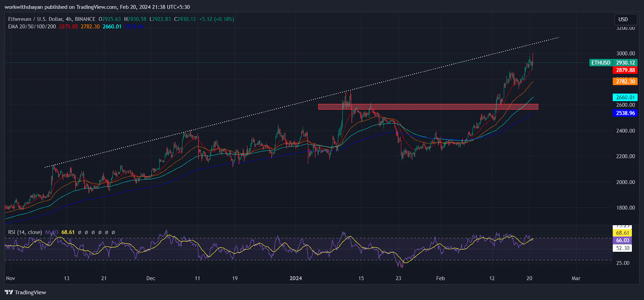Click the red 2879.88 EMA price tag
Screen dimensions: 644x300
click(625, 70)
